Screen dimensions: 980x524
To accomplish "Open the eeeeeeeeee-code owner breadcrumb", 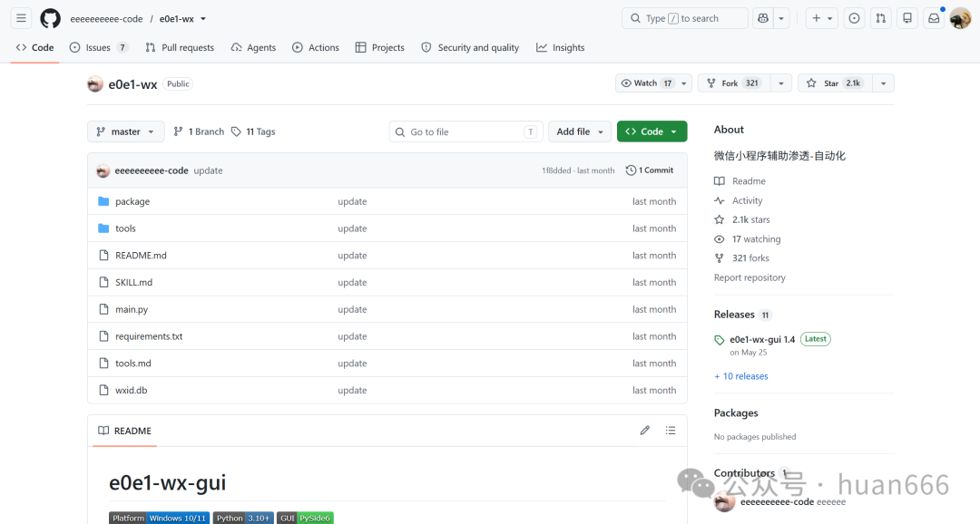I will pyautogui.click(x=106, y=19).
